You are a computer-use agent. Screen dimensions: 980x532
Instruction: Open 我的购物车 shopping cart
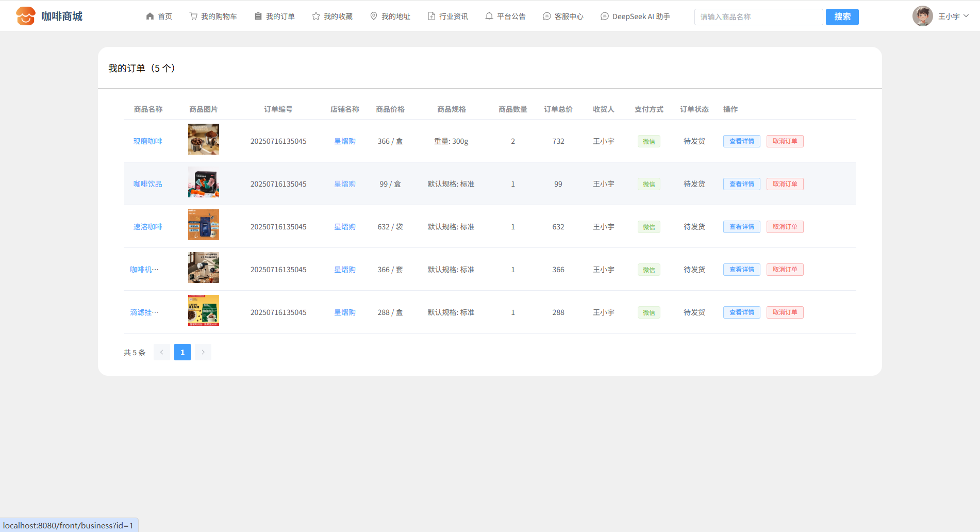[213, 16]
